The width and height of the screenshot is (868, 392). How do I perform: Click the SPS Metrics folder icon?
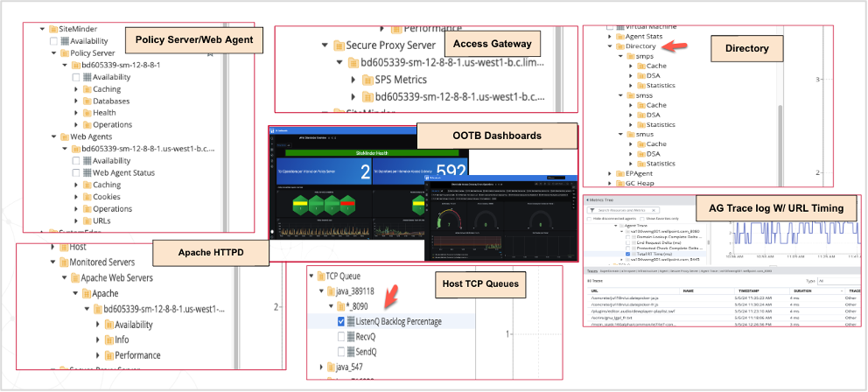366,80
